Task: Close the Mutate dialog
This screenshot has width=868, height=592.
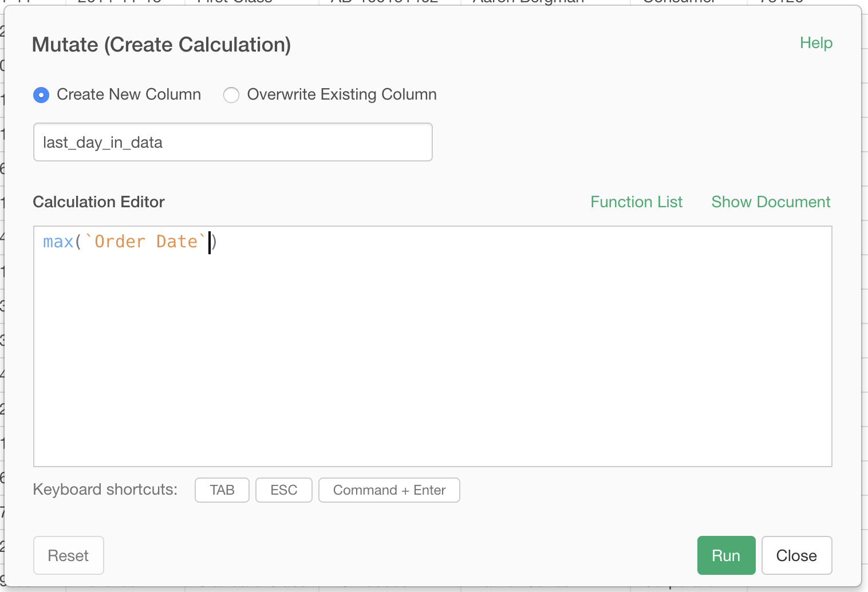Action: 796,555
